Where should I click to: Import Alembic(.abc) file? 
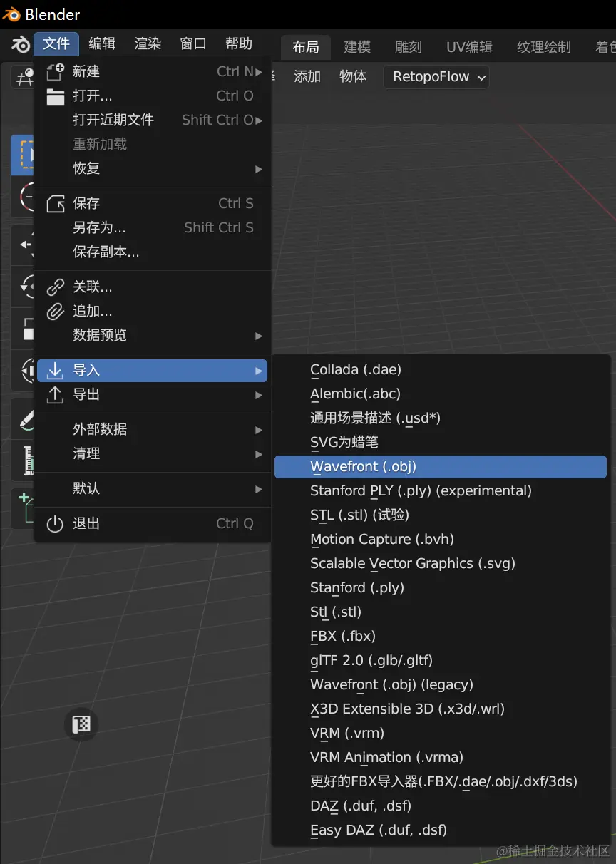tap(441, 394)
